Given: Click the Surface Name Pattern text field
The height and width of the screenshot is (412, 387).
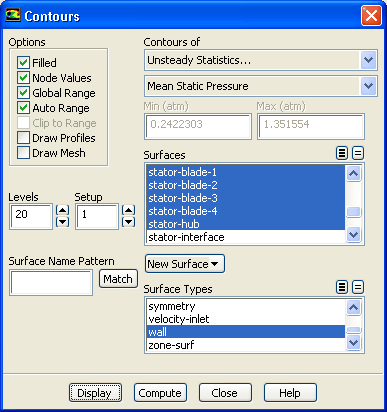Looking at the screenshot, I should click(x=51, y=283).
